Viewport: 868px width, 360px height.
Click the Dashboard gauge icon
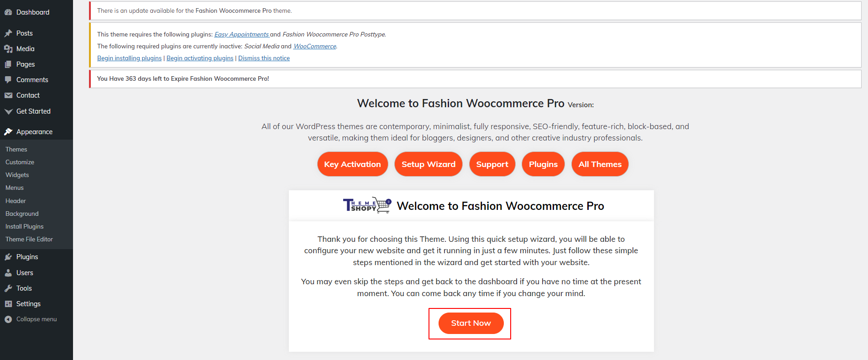8,12
